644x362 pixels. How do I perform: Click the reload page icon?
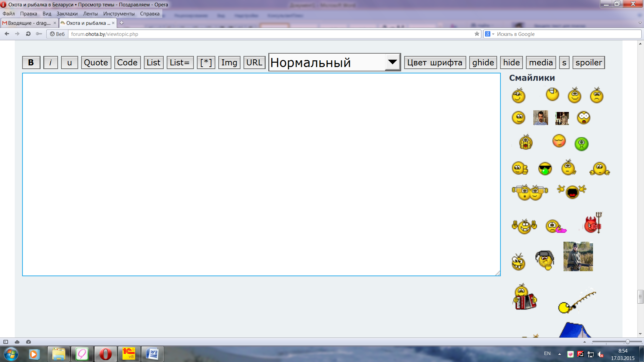(28, 34)
